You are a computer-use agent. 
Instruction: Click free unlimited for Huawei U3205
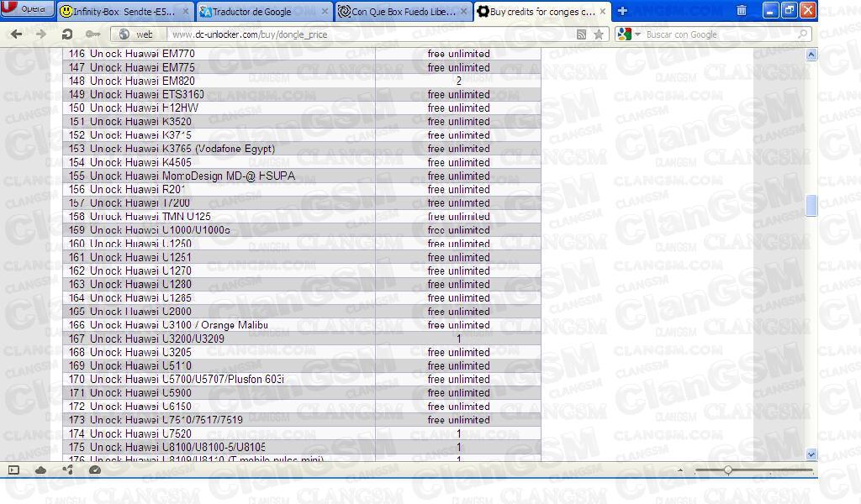coord(458,352)
